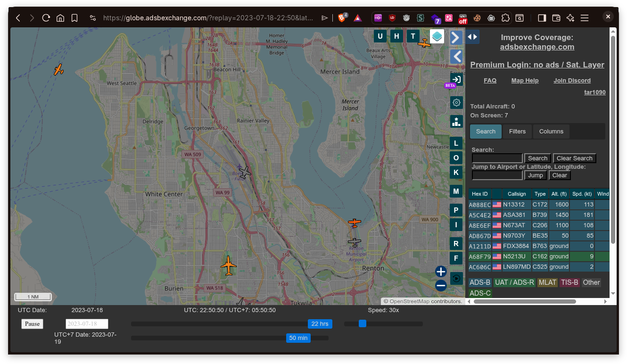Expand sidebar with right chevron button
Screen dimensions: 627x364
pyautogui.click(x=456, y=38)
